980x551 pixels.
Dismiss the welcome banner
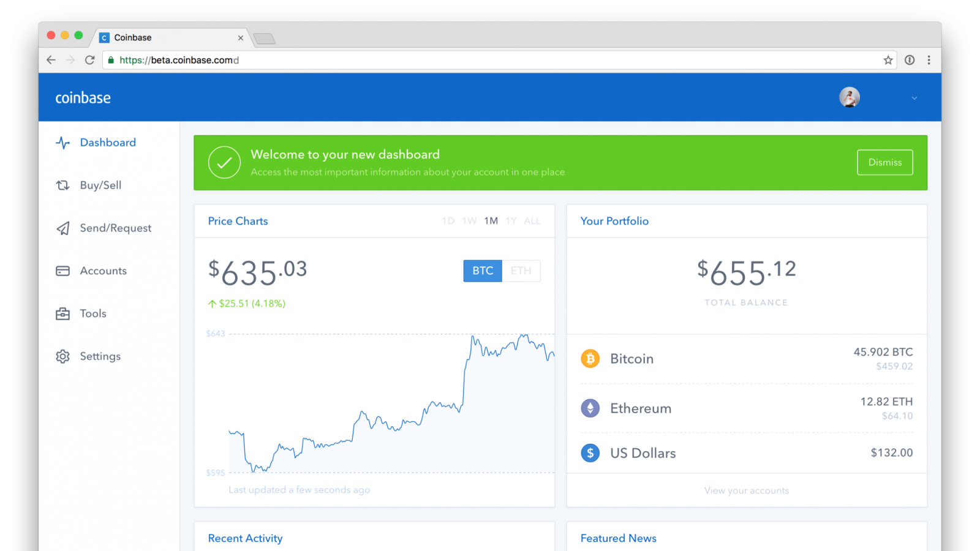click(885, 162)
